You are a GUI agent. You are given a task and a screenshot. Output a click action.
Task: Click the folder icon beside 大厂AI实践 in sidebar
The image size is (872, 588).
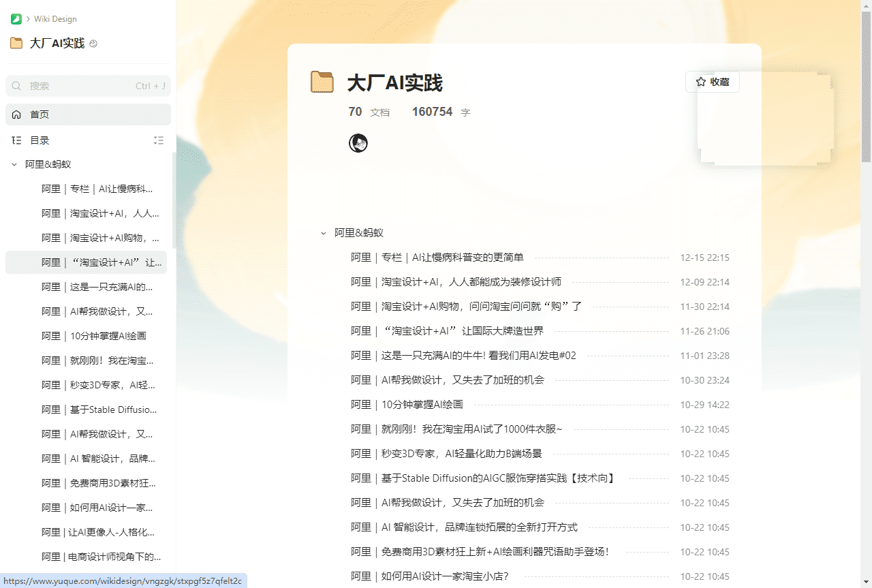point(16,43)
